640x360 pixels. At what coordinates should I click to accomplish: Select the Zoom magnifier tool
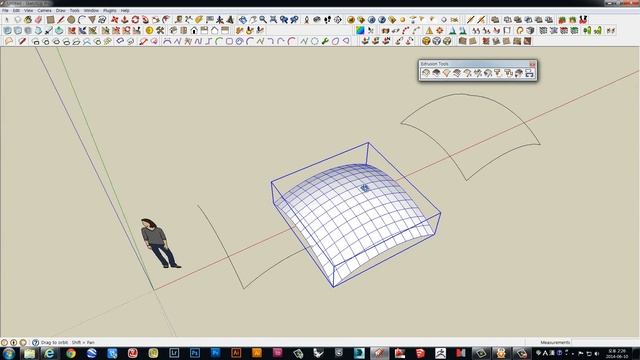(x=263, y=20)
